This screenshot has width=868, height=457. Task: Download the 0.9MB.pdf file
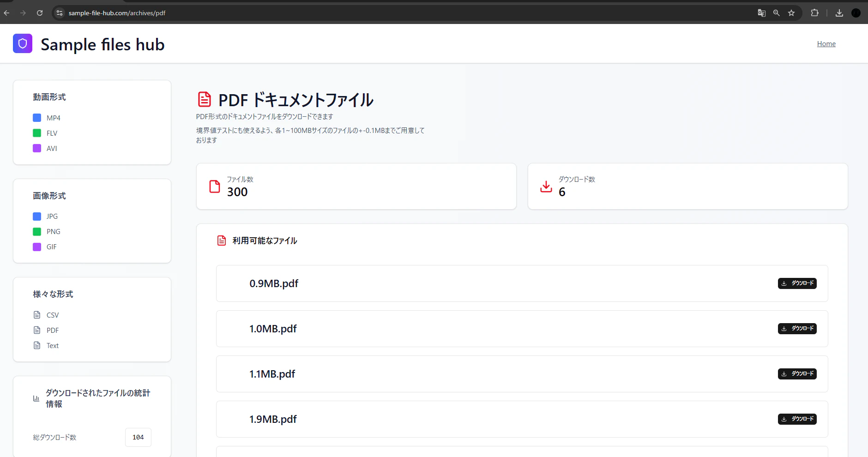pyautogui.click(x=797, y=283)
